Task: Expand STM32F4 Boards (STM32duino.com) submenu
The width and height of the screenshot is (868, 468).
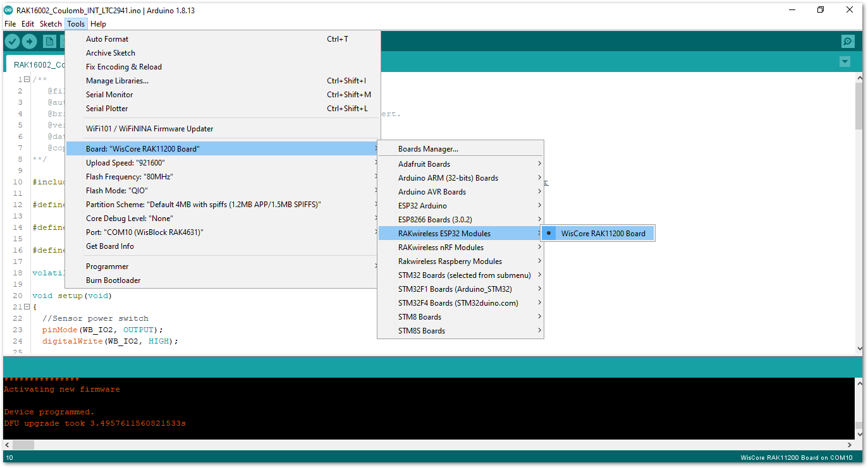Action: (x=460, y=303)
